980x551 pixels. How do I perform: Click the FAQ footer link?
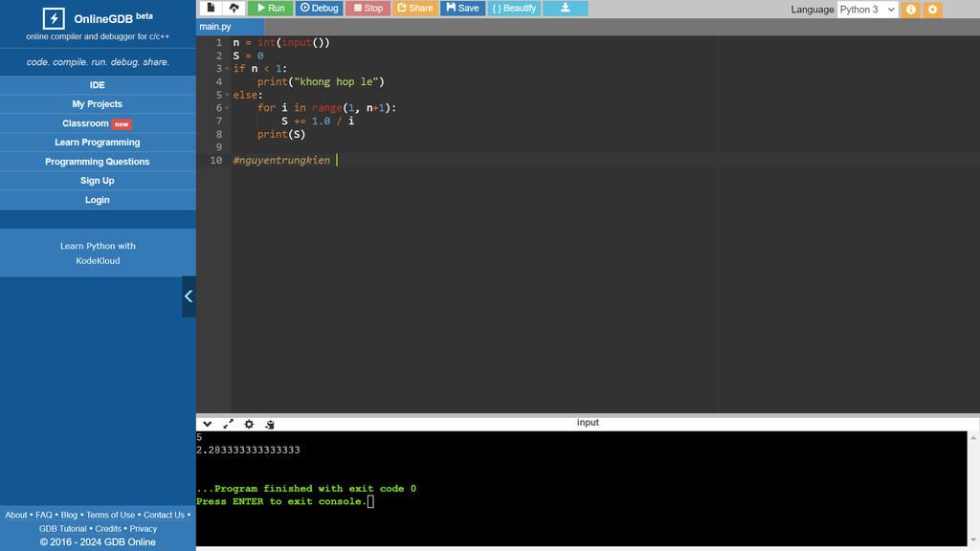tap(44, 515)
